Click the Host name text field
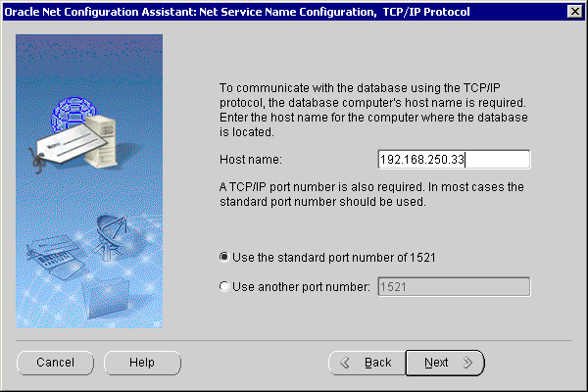 tap(453, 160)
